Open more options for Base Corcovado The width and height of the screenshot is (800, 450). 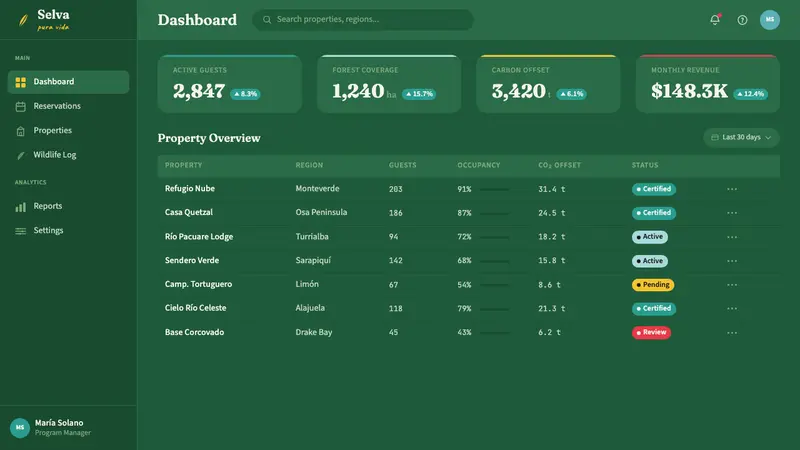732,333
